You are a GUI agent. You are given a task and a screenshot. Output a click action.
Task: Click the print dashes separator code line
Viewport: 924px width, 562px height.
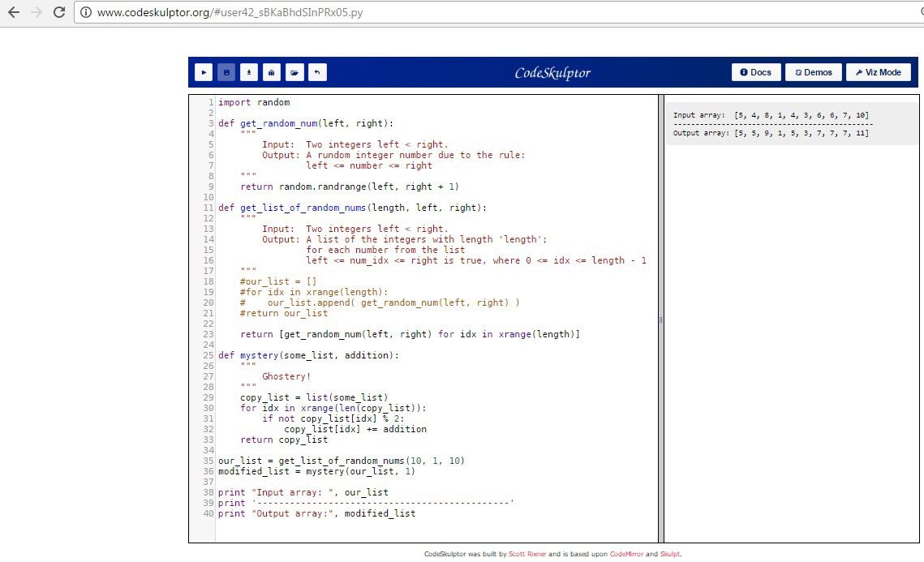point(366,503)
